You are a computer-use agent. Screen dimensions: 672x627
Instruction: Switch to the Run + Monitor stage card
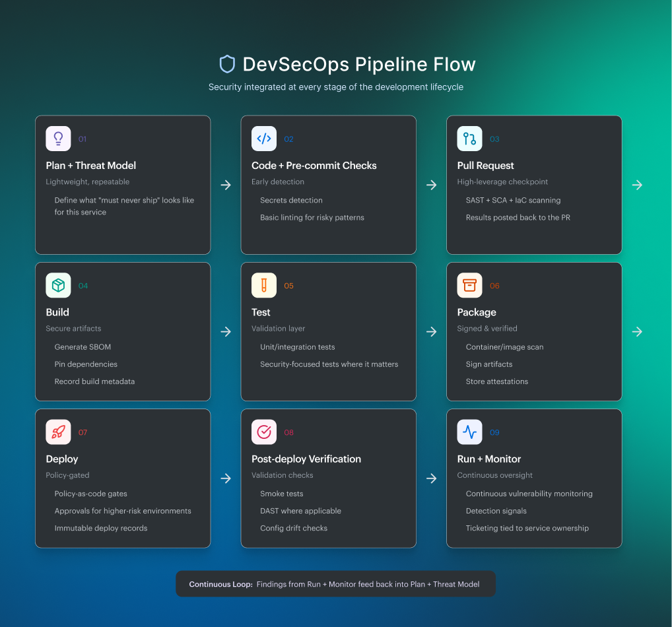click(534, 478)
